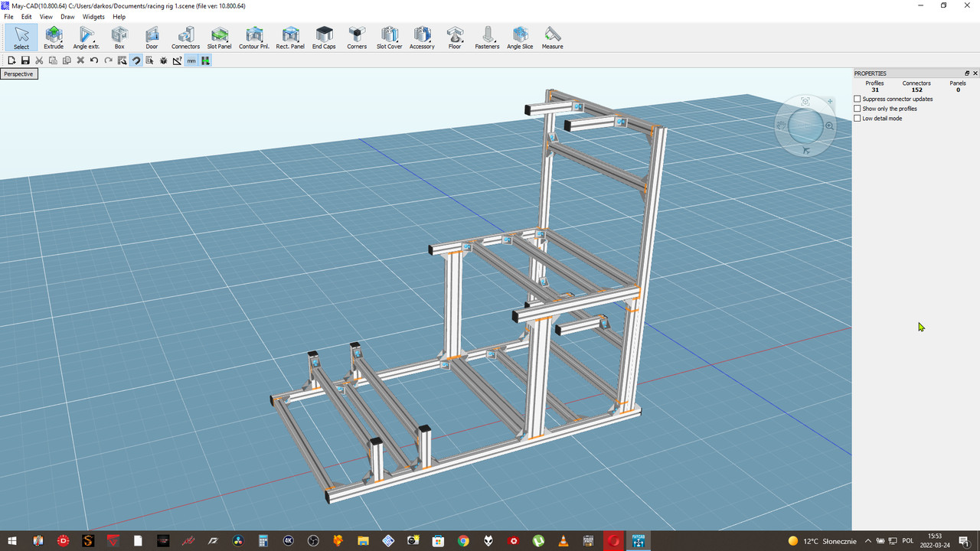Viewport: 980px width, 551px height.
Task: Open the Accessory tool
Action: (422, 37)
